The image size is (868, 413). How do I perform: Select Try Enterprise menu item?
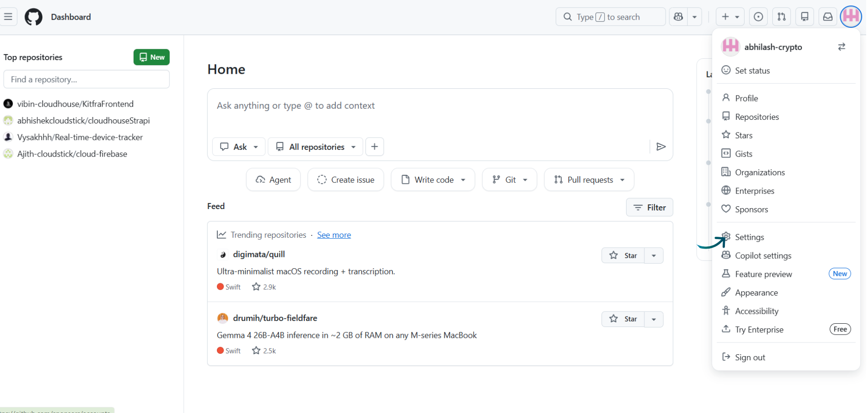pos(786,330)
